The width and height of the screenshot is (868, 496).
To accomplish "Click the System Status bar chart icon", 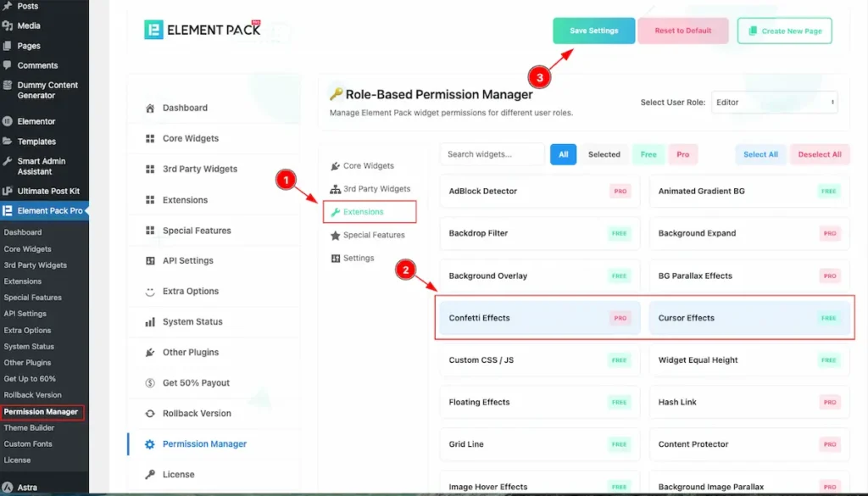I will [x=150, y=322].
